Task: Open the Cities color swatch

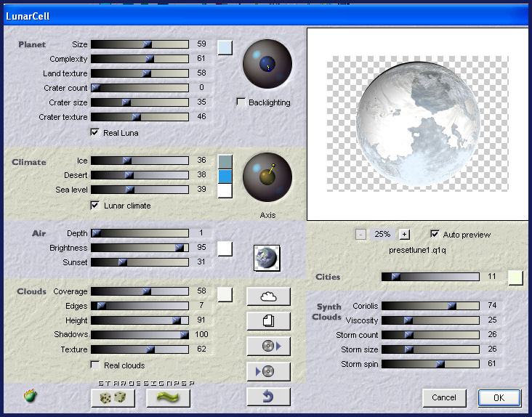Action: (x=515, y=278)
